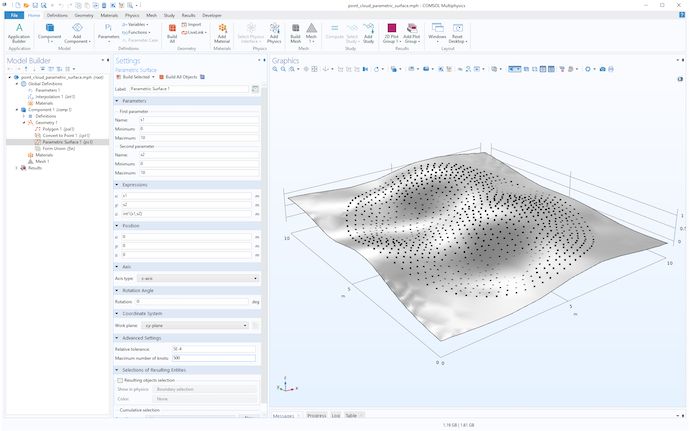Expand Definitions node under Component 1
This screenshot has width=690, height=431.
24,116
